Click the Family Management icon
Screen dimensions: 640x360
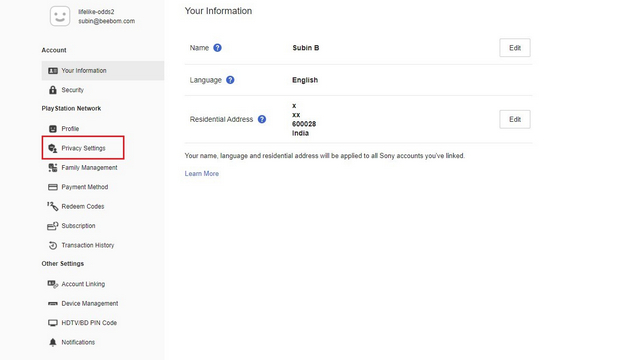tap(53, 167)
